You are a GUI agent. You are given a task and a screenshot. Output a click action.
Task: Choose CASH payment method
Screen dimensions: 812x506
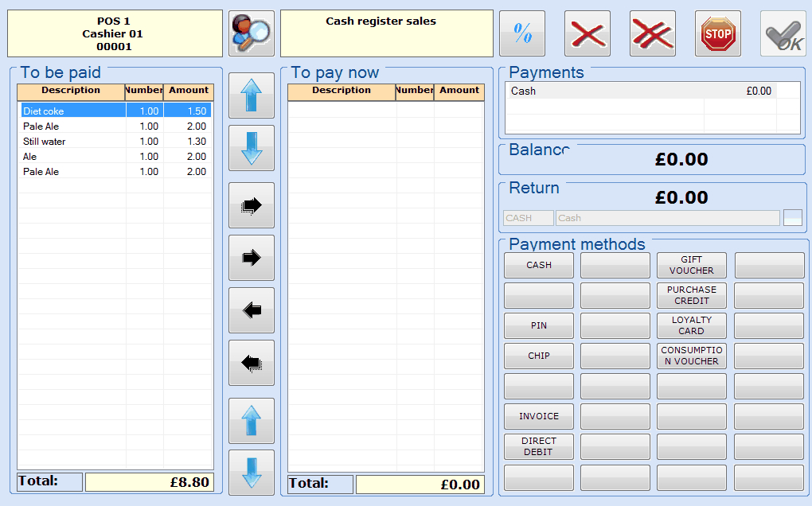[539, 265]
